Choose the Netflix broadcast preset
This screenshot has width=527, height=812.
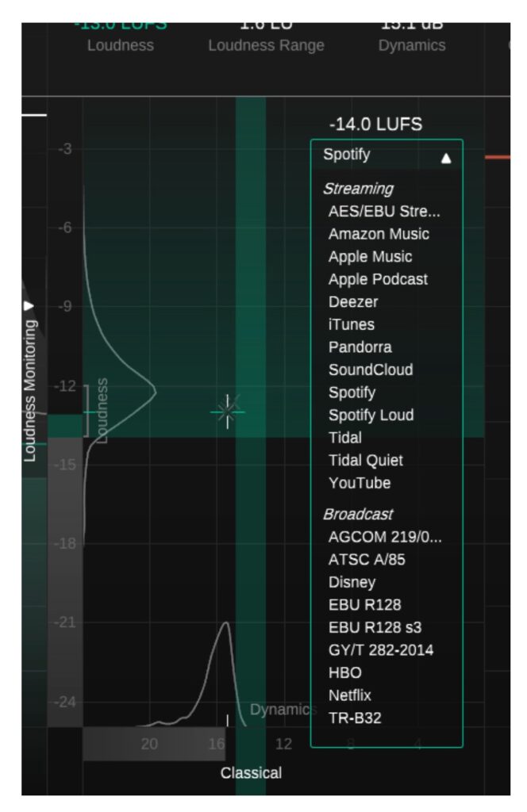(349, 695)
